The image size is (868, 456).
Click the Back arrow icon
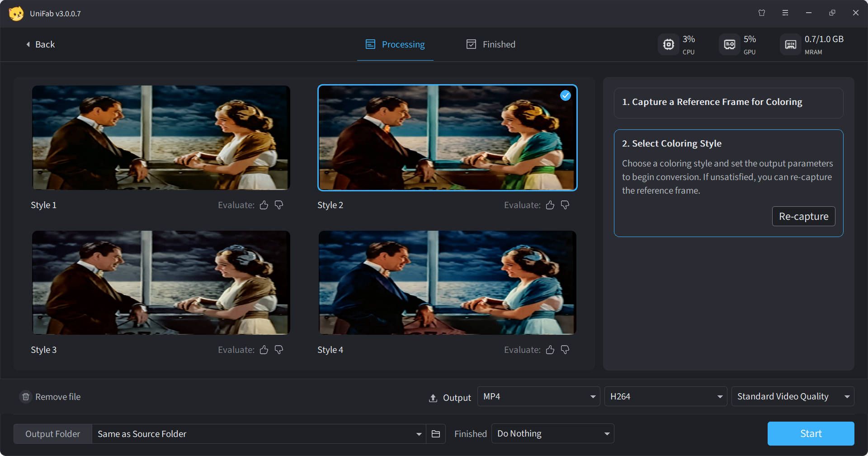[x=28, y=44]
